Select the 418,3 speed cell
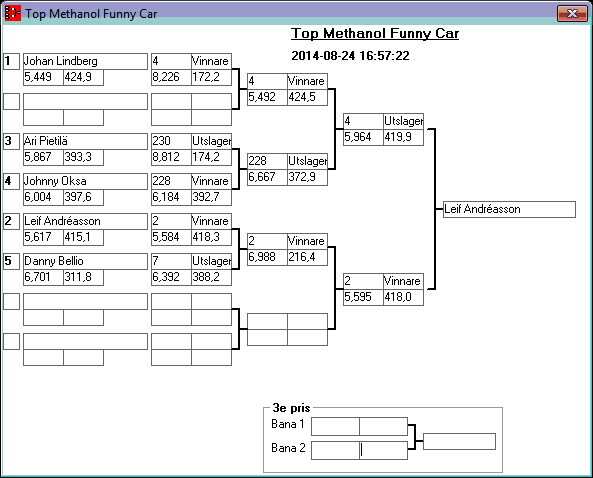Screen dimensions: 593x478 click(211, 237)
